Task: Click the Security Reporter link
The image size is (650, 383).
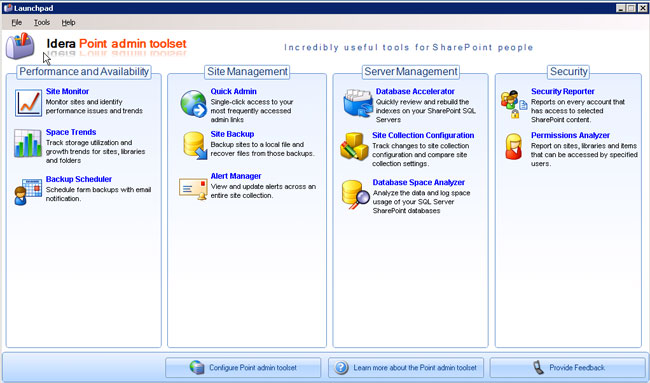Action: (x=563, y=91)
